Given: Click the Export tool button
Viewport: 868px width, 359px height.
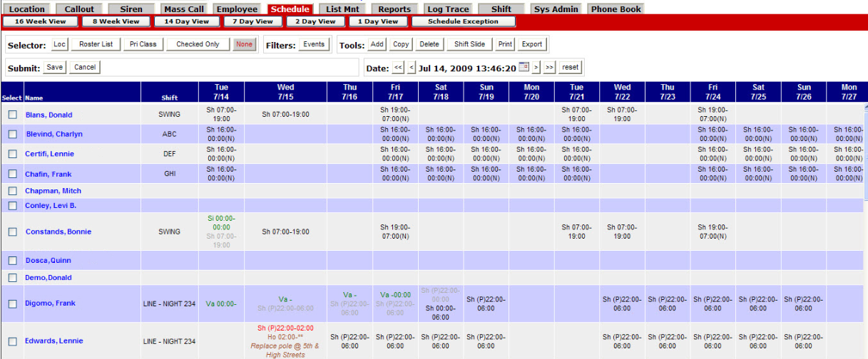Looking at the screenshot, I should click(532, 44).
